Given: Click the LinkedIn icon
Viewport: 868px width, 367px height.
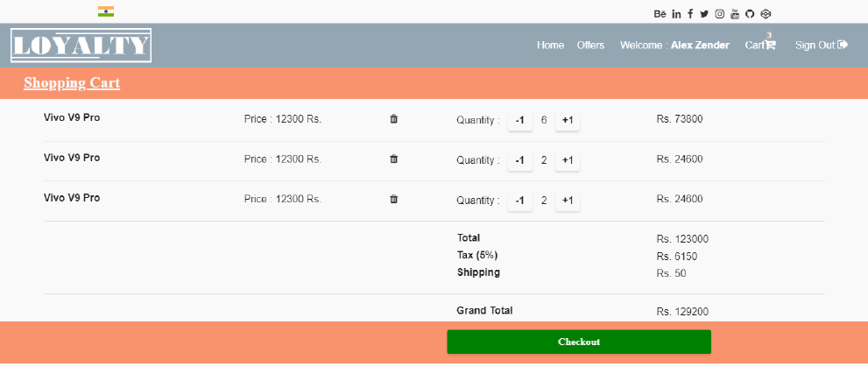Looking at the screenshot, I should [676, 13].
